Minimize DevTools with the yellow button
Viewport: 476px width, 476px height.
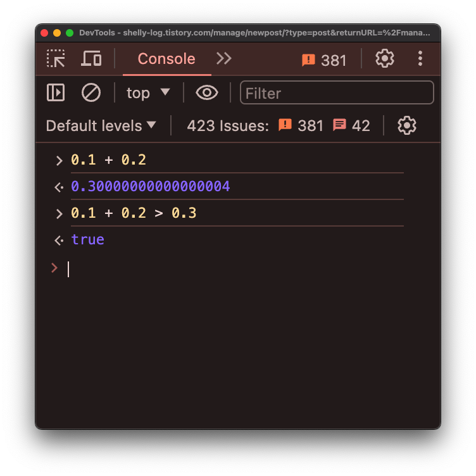(x=57, y=33)
